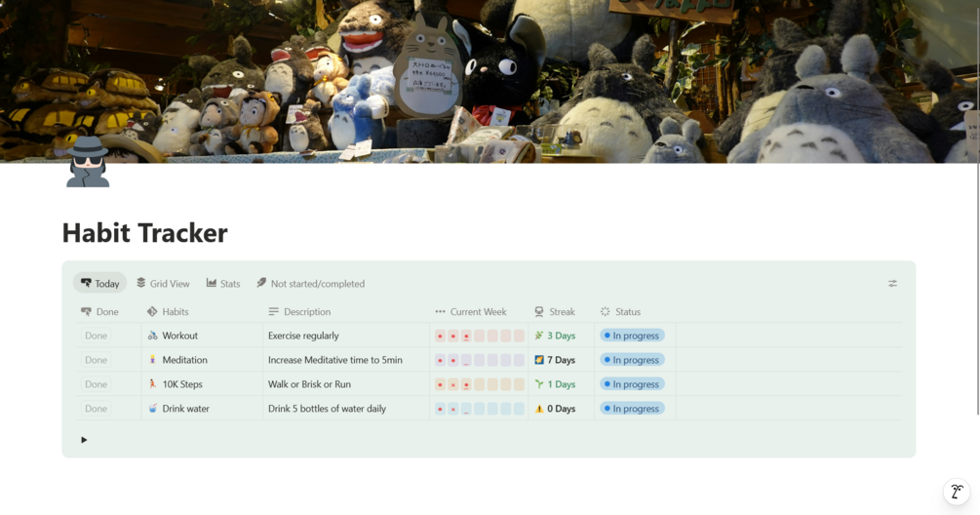Image resolution: width=980 pixels, height=515 pixels.
Task: Click the detective page icon
Action: (x=88, y=162)
